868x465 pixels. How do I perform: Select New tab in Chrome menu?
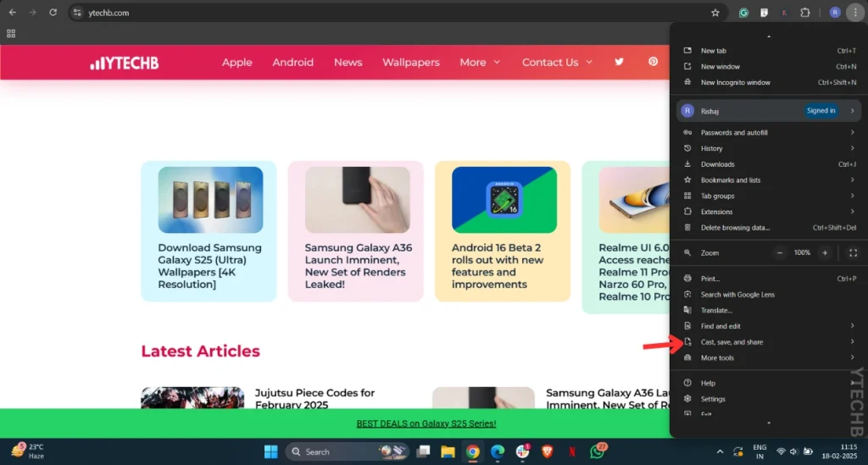point(770,50)
